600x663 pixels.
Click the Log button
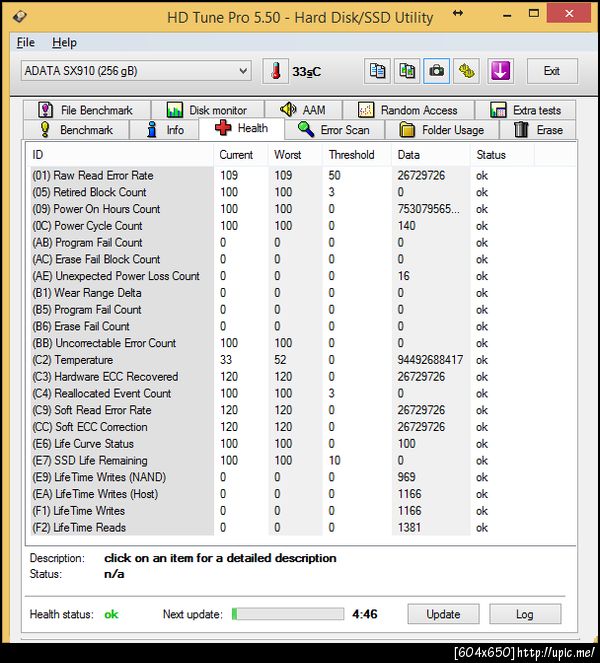coord(525,614)
